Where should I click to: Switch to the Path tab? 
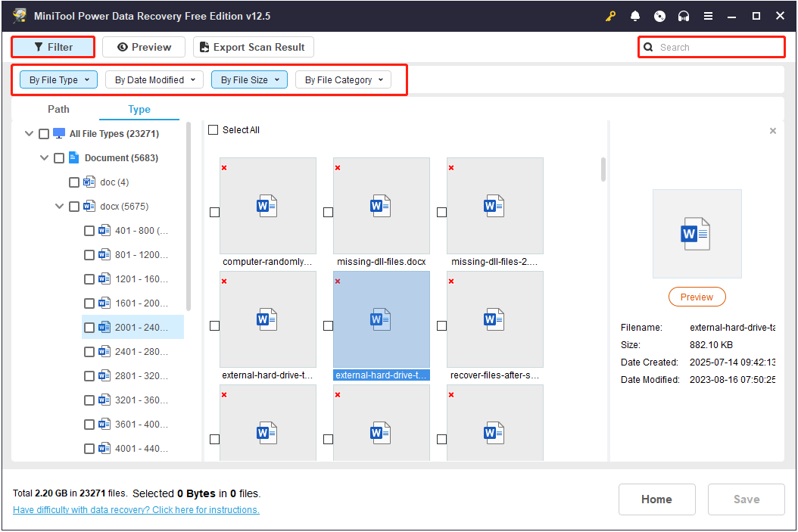tap(58, 109)
